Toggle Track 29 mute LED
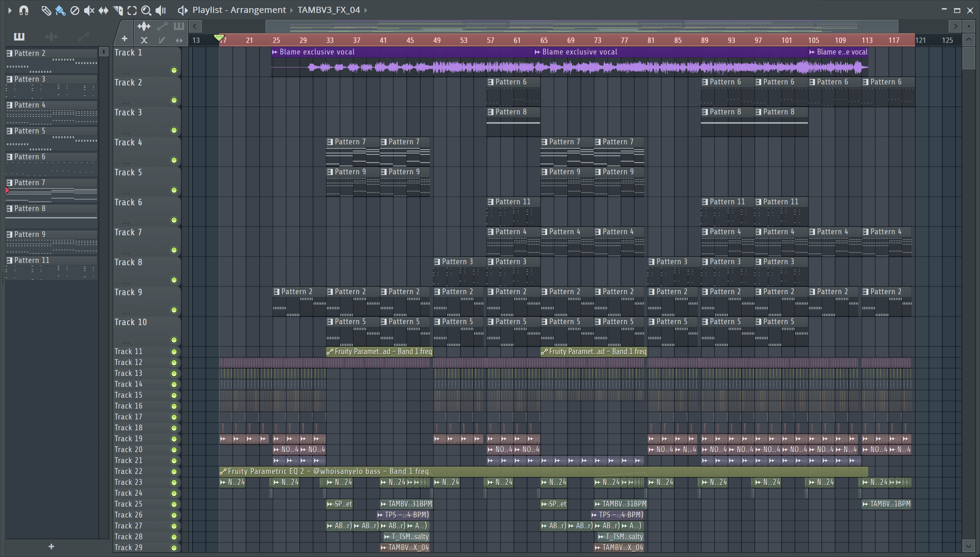Image resolution: width=980 pixels, height=557 pixels. click(x=174, y=548)
